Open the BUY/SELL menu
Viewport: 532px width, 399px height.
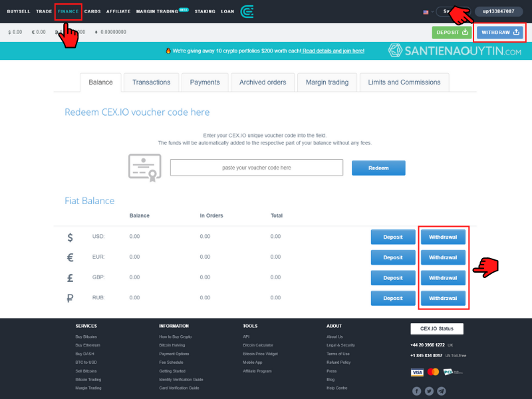point(19,11)
